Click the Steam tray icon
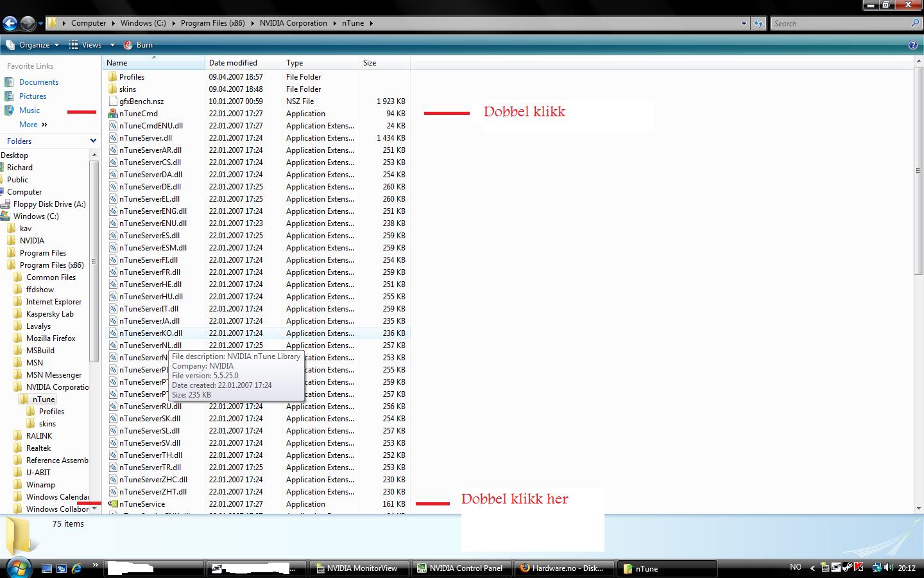The height and width of the screenshot is (578, 924). coord(847,568)
